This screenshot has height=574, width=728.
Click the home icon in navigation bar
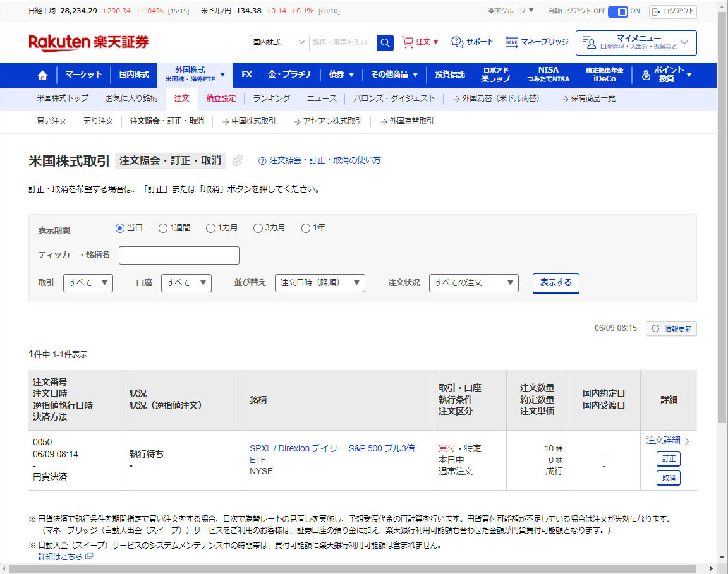click(x=42, y=75)
